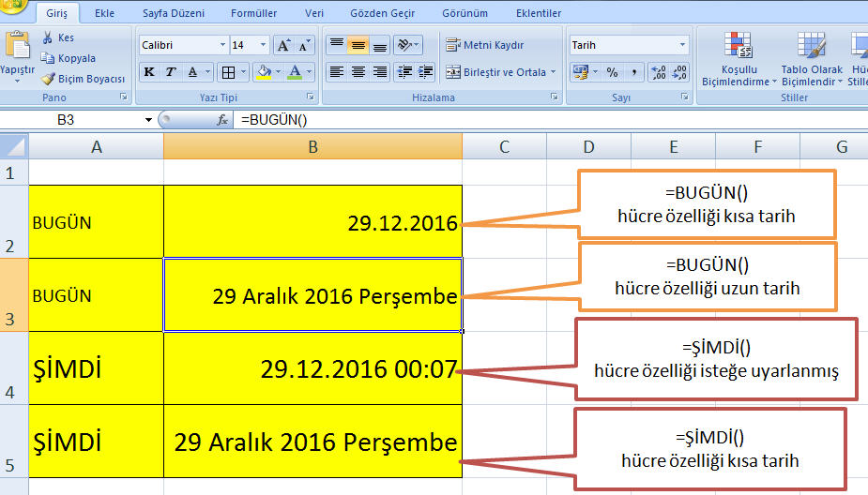Align cell text right
Viewport: 868px width, 495px height.
[380, 72]
